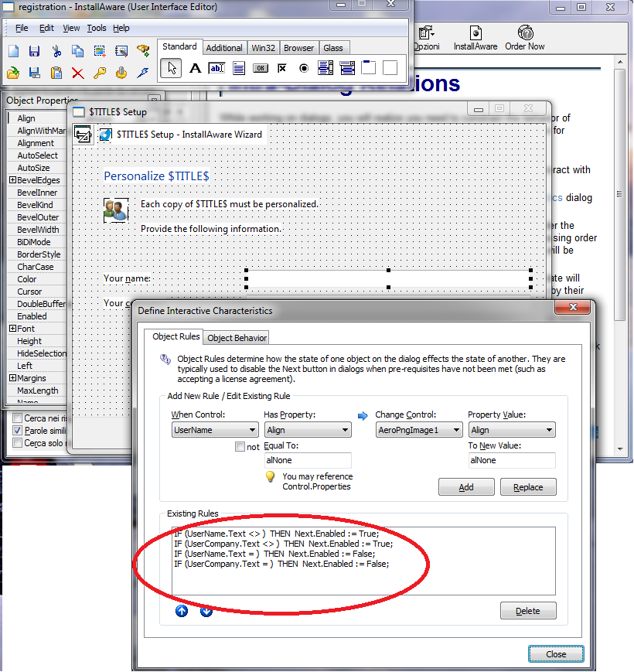Move the selected rule down with the down arrow
Screen dimensions: 634x672
click(206, 611)
